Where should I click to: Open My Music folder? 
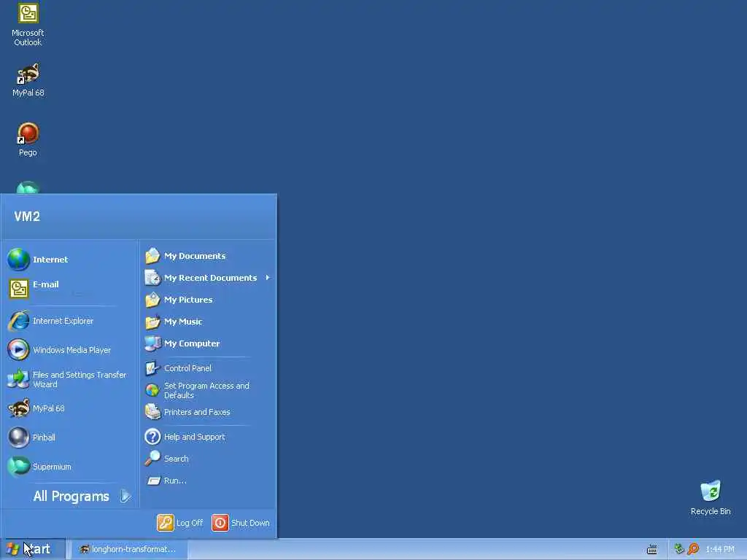pos(208,322)
